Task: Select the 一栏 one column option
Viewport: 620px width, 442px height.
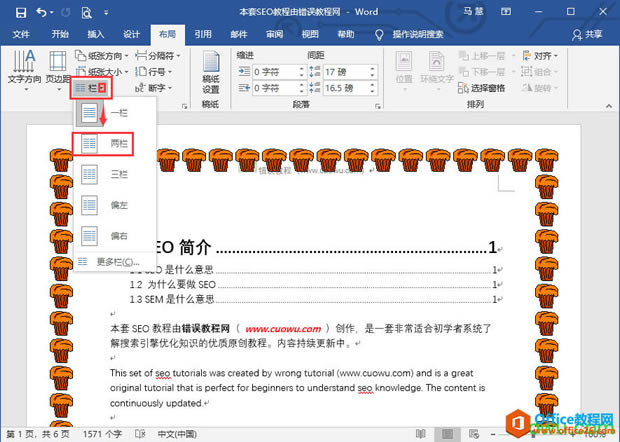Action: 115,113
